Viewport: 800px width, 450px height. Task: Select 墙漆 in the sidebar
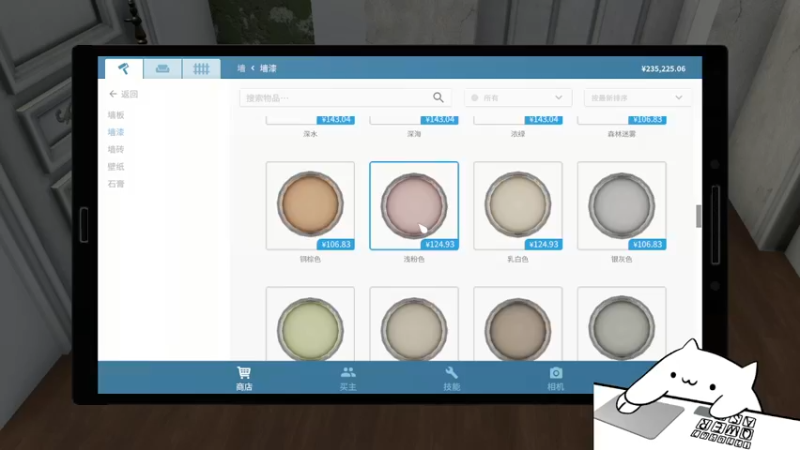coord(116,132)
